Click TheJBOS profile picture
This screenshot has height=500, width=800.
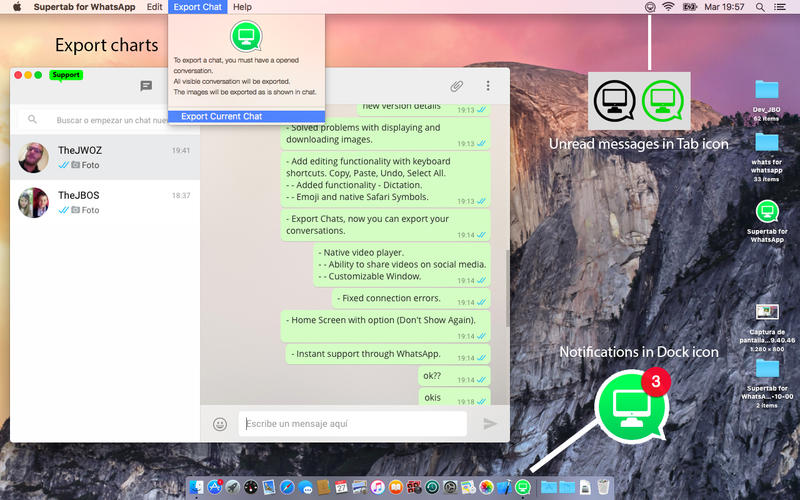coord(33,202)
